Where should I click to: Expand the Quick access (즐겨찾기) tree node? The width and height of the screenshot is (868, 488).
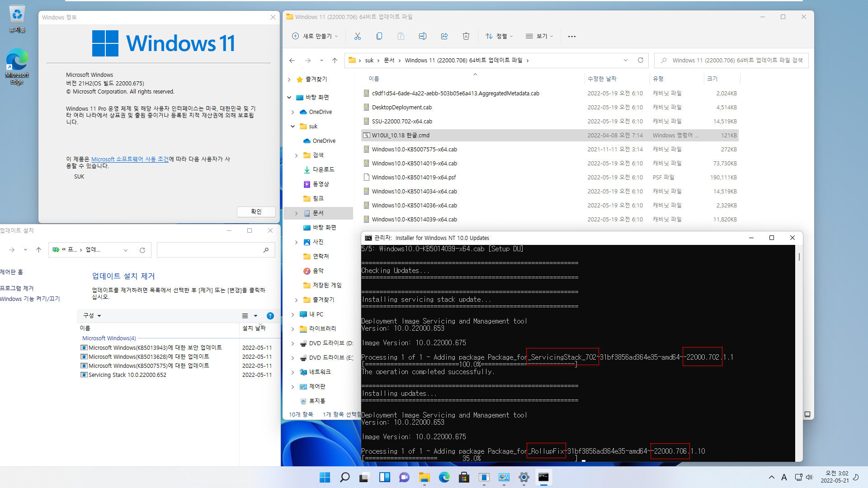289,80
